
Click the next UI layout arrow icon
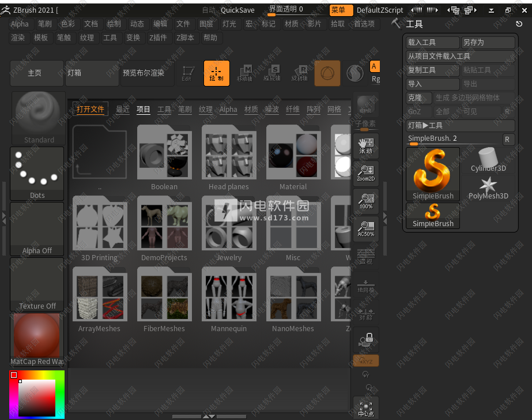point(432,10)
